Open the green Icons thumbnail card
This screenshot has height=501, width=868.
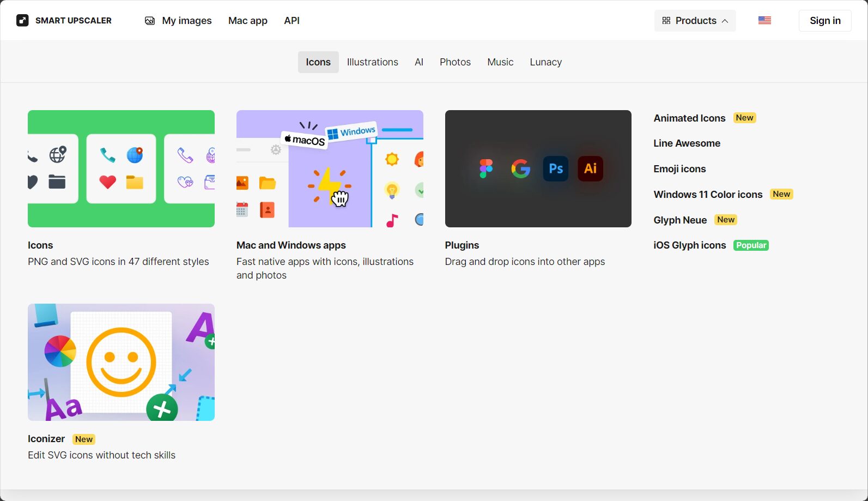point(121,168)
